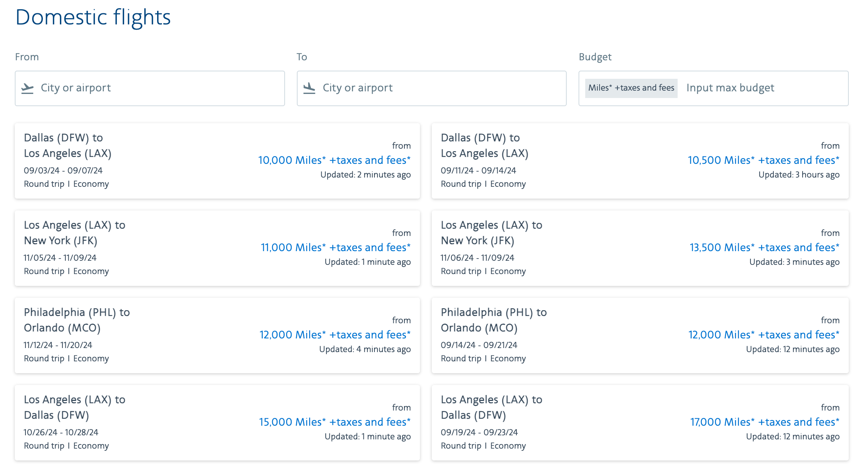The image size is (868, 466).
Task: Open the Philadelphia to Orlando 11/12/24 fare card
Action: coord(217,335)
